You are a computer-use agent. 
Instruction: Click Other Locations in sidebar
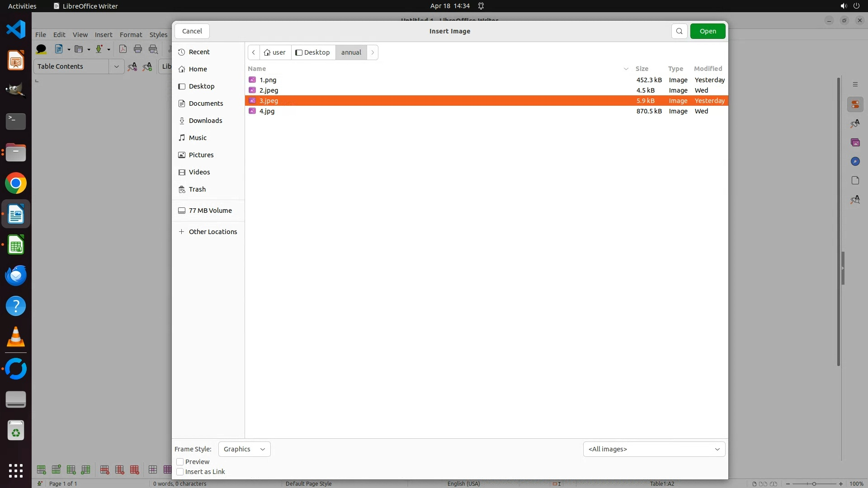212,232
